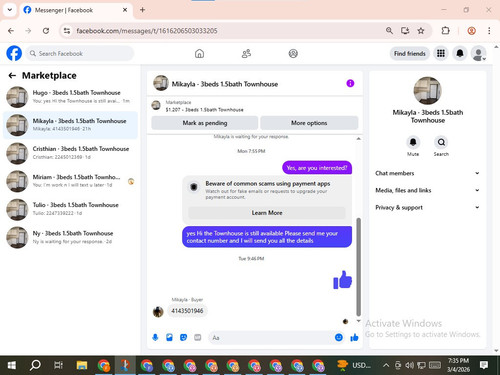Open File Explorer from the taskbar
500x375 pixels.
[x=82, y=365]
